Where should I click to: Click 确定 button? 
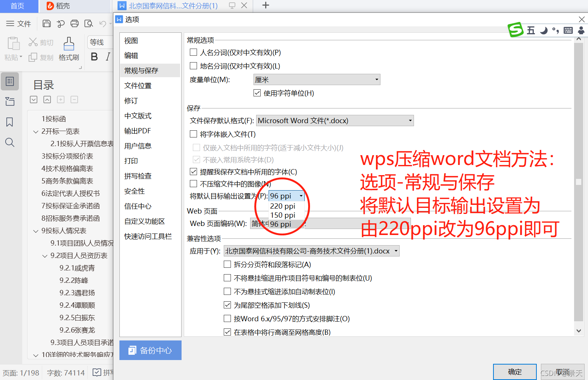[515, 372]
